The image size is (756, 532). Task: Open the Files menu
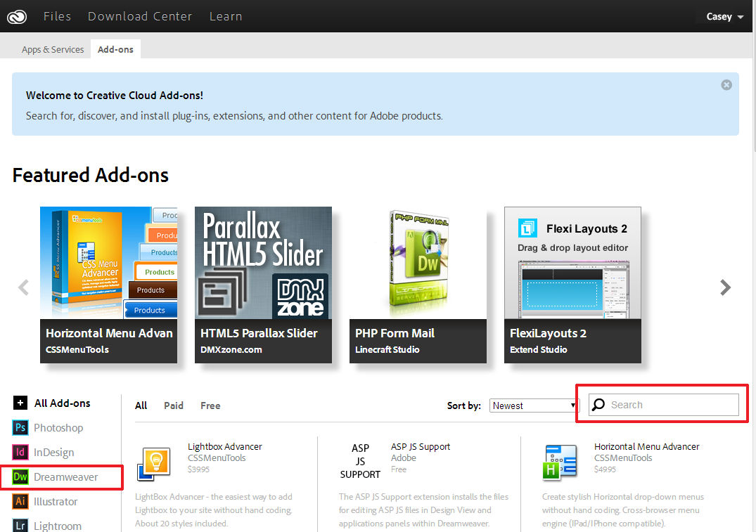click(x=57, y=15)
